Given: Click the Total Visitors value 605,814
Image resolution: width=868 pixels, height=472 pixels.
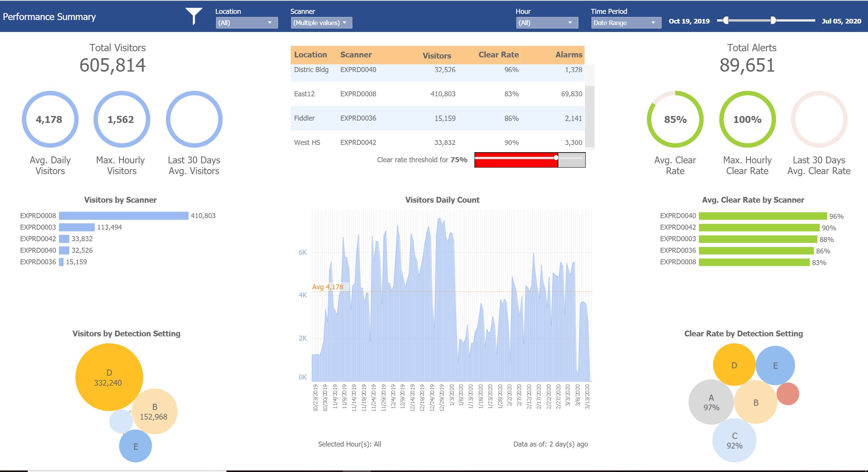Looking at the screenshot, I should click(x=112, y=65).
